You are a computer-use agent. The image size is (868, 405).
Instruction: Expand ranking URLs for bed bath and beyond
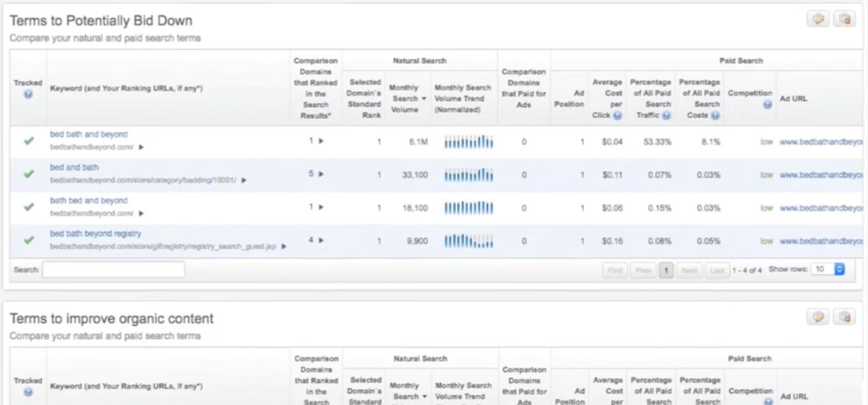tap(141, 147)
